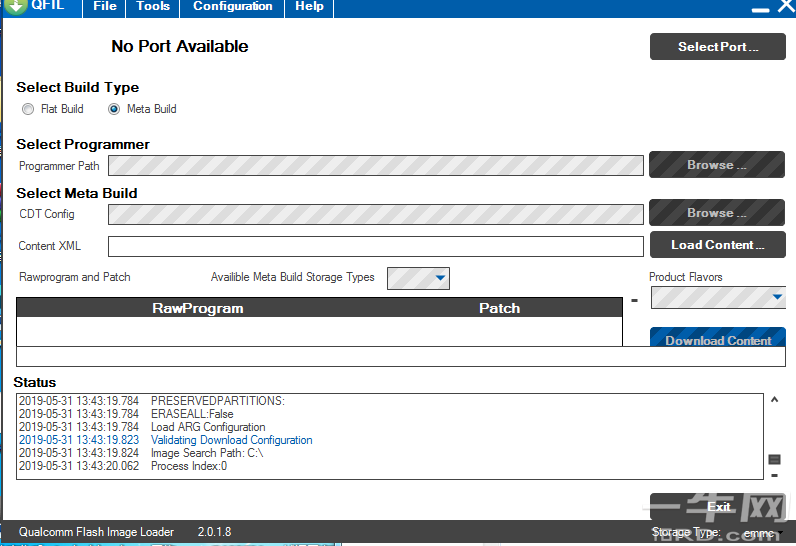The height and width of the screenshot is (546, 796).
Task: Click the log list icon beside Status
Action: [x=773, y=459]
